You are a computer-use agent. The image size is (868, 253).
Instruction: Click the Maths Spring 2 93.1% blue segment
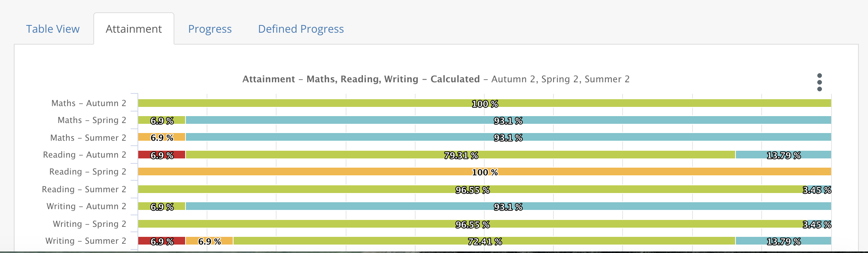coord(508,120)
